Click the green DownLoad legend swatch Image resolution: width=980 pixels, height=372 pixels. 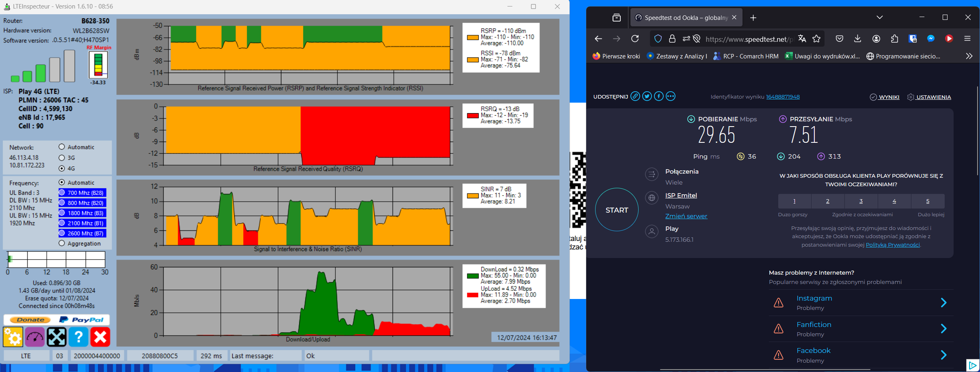click(473, 276)
